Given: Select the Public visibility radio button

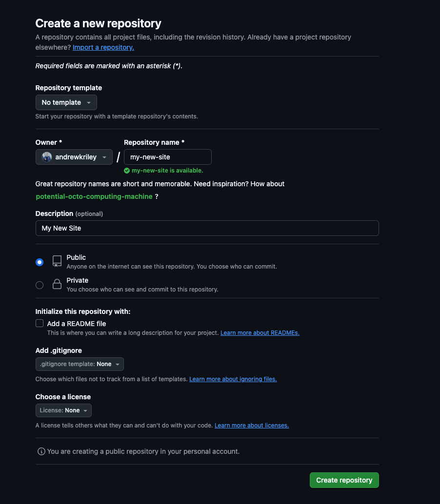Looking at the screenshot, I should (40, 262).
